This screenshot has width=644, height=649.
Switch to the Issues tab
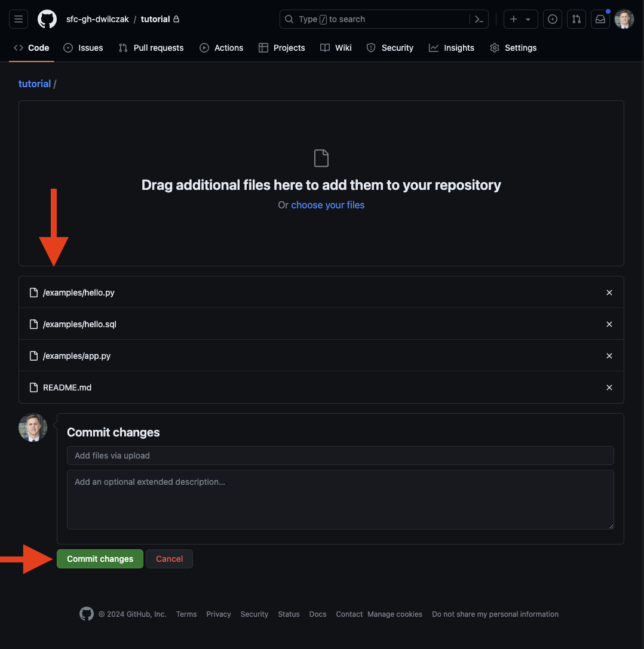click(83, 48)
